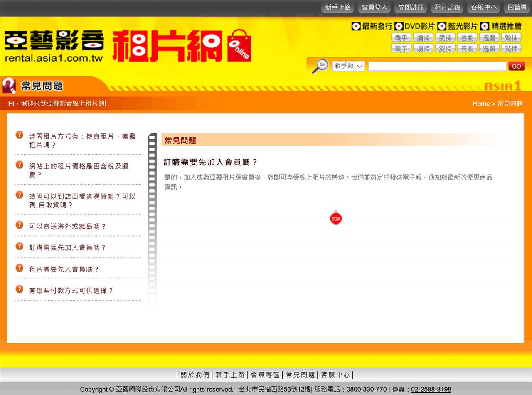
Task: Click the 常見問題 header question mark icon
Action: (9, 86)
